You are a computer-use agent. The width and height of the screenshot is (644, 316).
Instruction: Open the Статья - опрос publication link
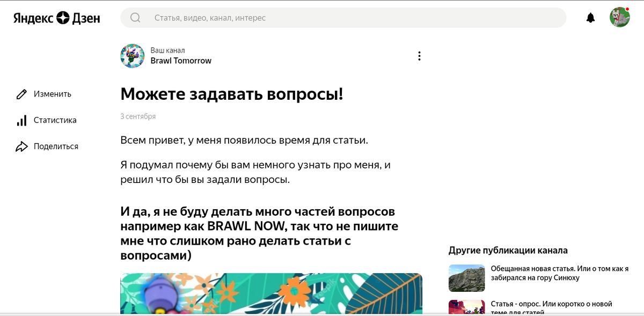552,307
